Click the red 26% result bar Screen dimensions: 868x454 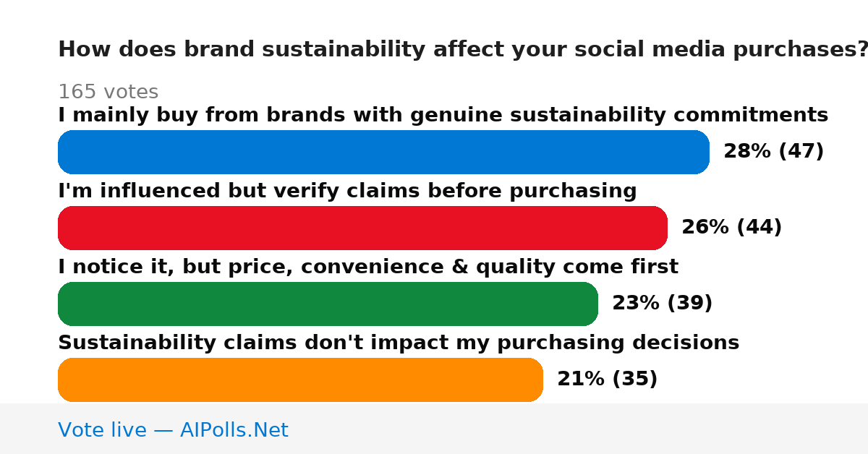click(x=362, y=228)
